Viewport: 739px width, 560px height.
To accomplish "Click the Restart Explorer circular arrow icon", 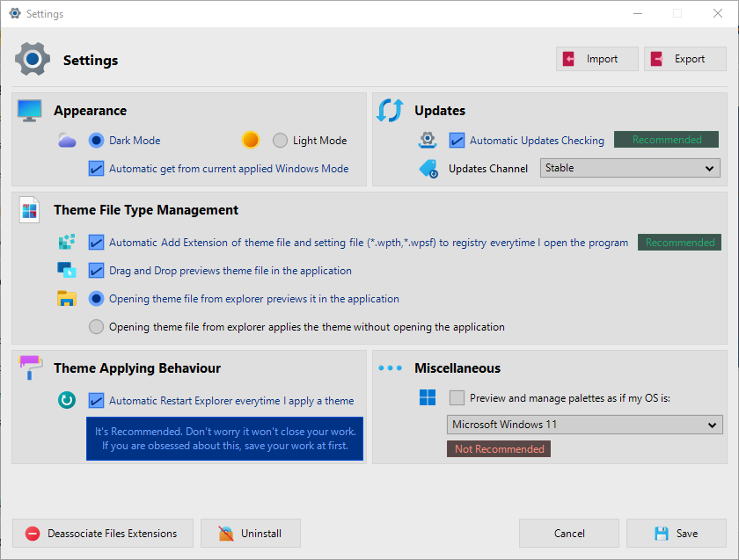I will [67, 400].
